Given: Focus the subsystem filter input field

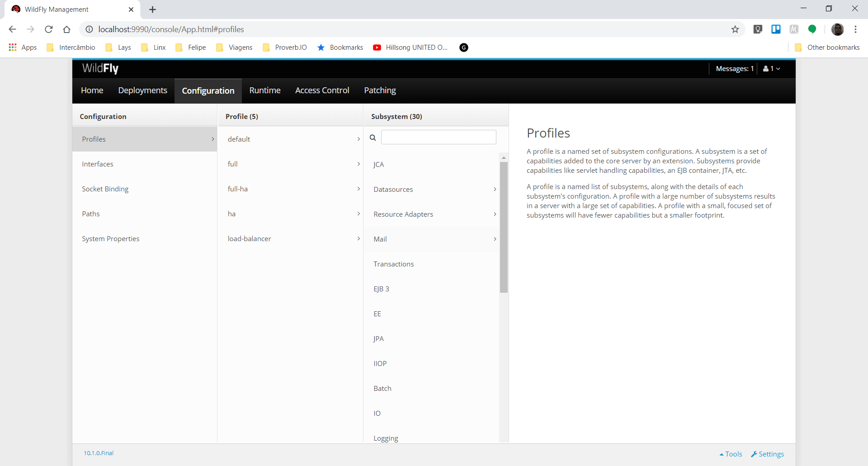Looking at the screenshot, I should pos(439,137).
